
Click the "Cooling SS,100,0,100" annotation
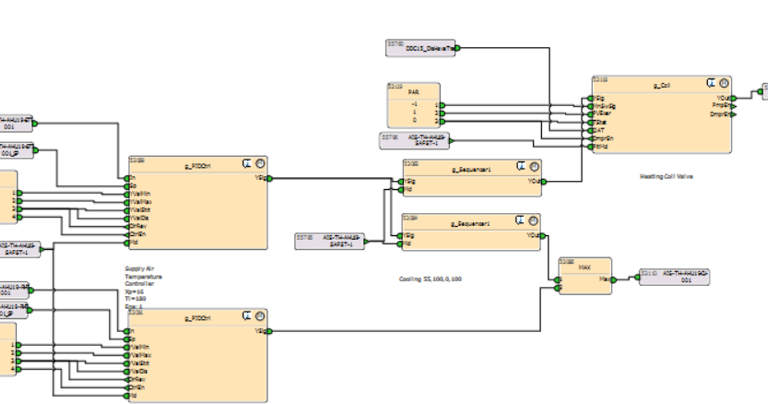pyautogui.click(x=430, y=279)
